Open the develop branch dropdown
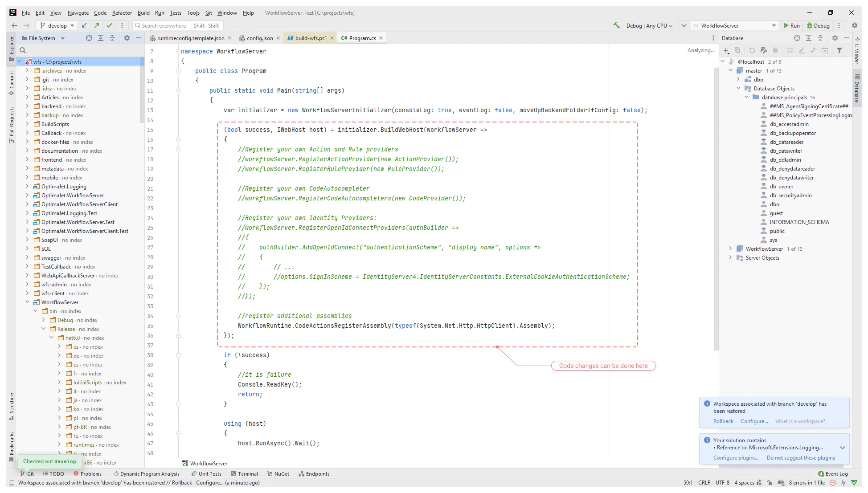868x493 pixels. click(57, 25)
